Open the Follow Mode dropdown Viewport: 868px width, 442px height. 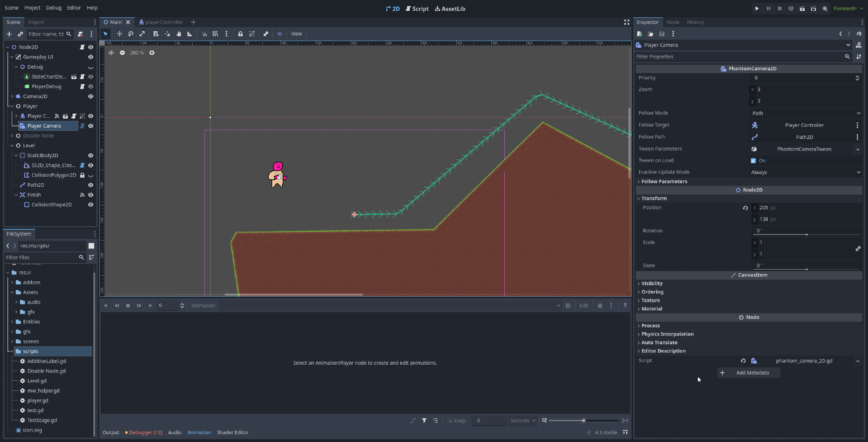[x=806, y=113]
